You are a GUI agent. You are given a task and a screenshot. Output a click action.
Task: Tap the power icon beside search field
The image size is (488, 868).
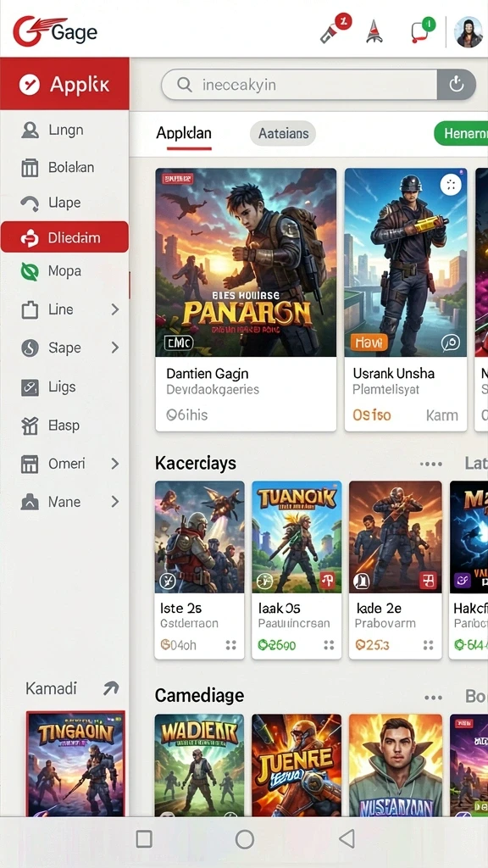coord(456,85)
